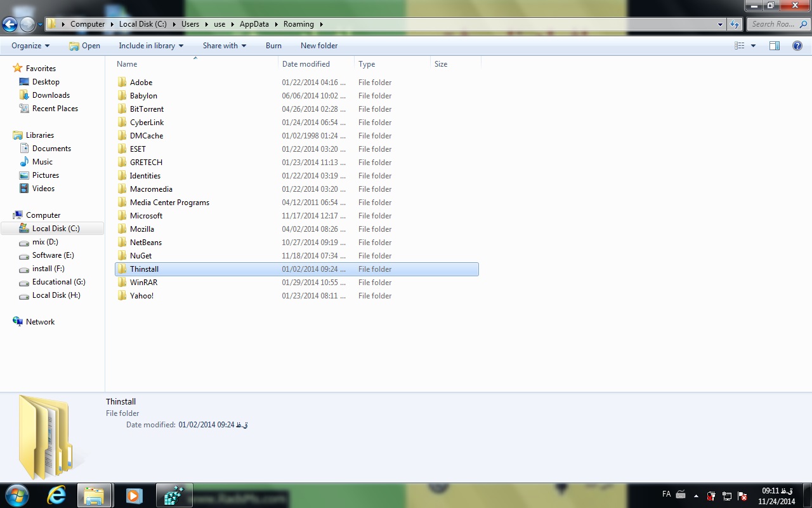The height and width of the screenshot is (508, 812).
Task: Select the Thinstall folder
Action: coord(297,269)
